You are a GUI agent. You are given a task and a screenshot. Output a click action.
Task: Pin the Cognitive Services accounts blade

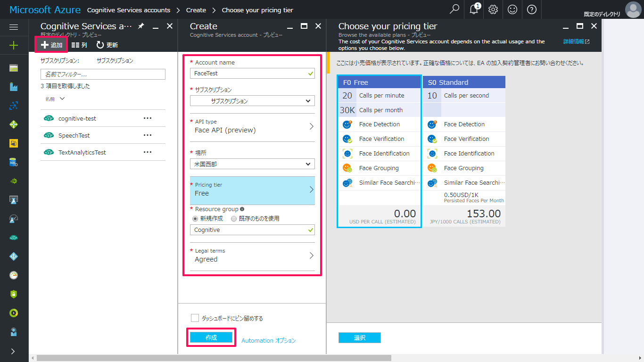140,26
